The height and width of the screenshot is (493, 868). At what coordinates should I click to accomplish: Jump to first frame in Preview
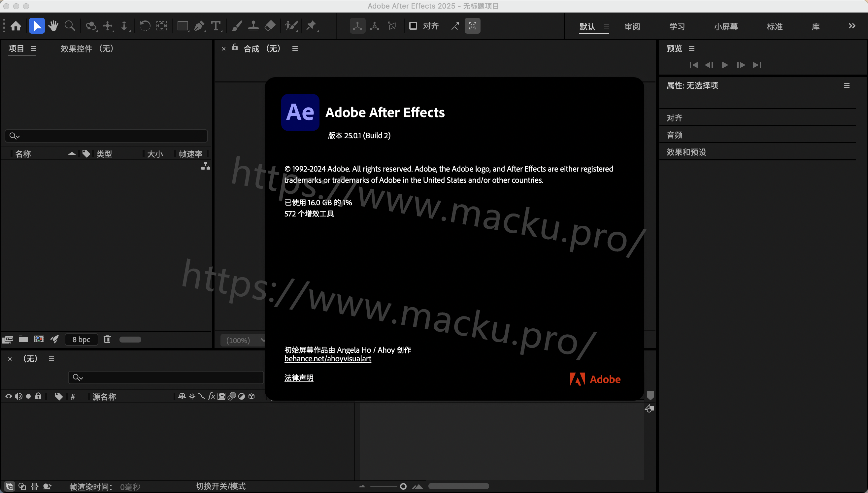point(693,65)
